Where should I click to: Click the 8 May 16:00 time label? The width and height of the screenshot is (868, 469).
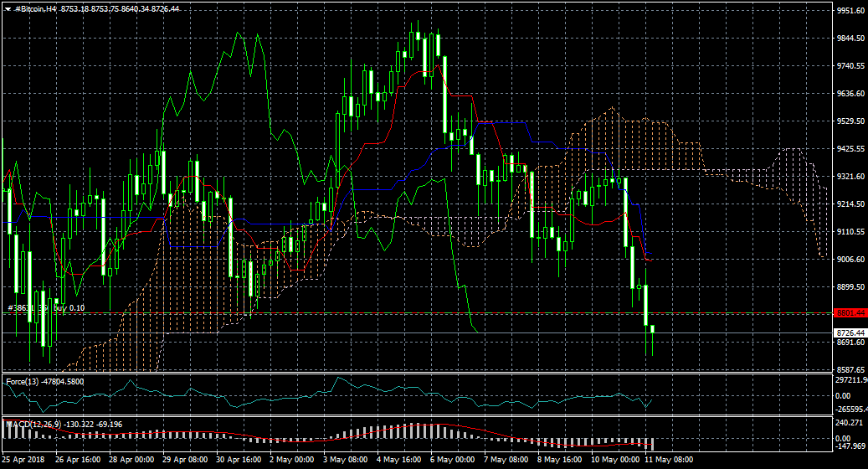(559, 460)
